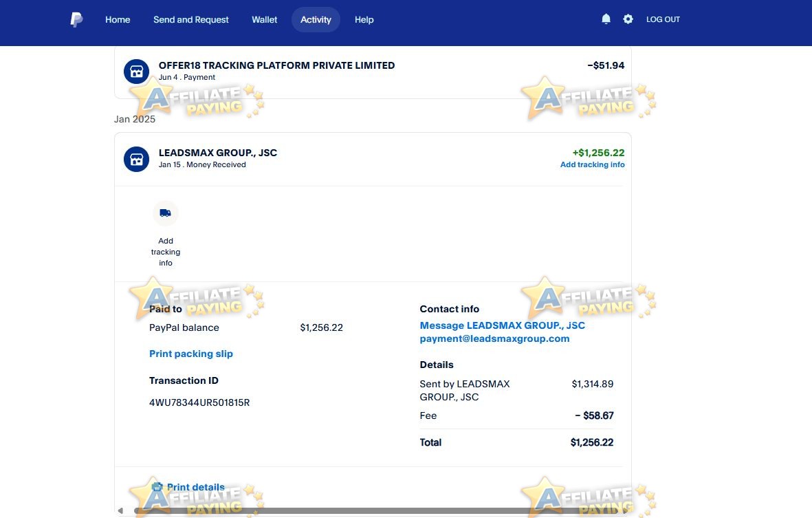Click the Total $1,256.22 value
Image resolution: width=812 pixels, height=518 pixels.
point(592,442)
